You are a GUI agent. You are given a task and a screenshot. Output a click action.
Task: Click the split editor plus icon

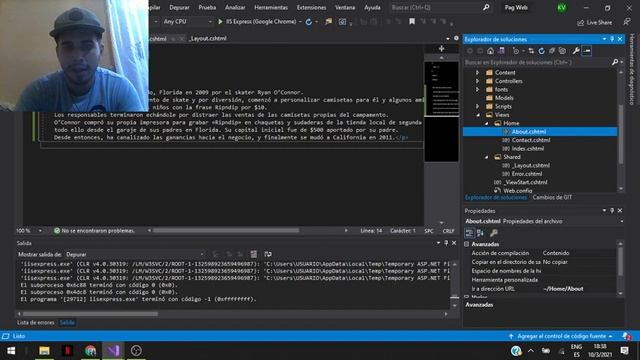[x=441, y=49]
